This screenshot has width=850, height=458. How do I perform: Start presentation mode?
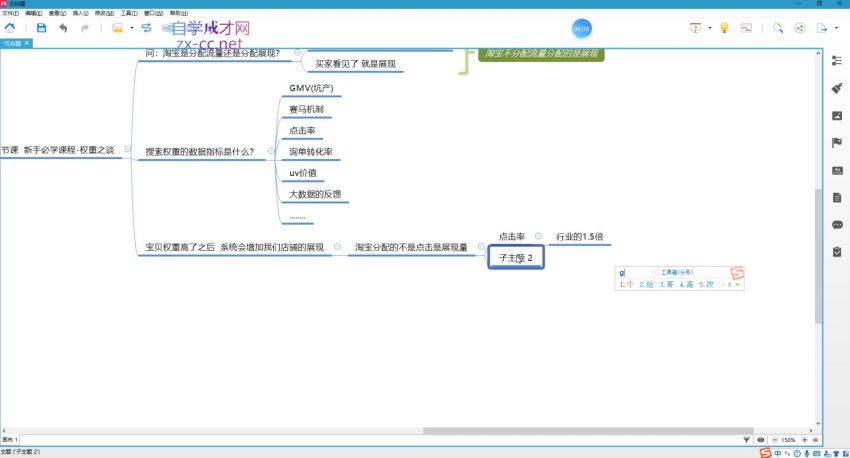point(695,28)
